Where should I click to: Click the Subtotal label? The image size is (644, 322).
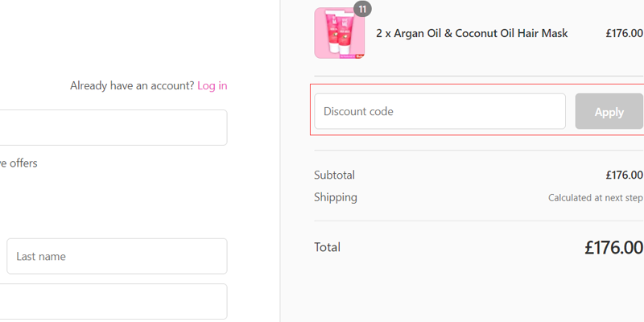[334, 175]
